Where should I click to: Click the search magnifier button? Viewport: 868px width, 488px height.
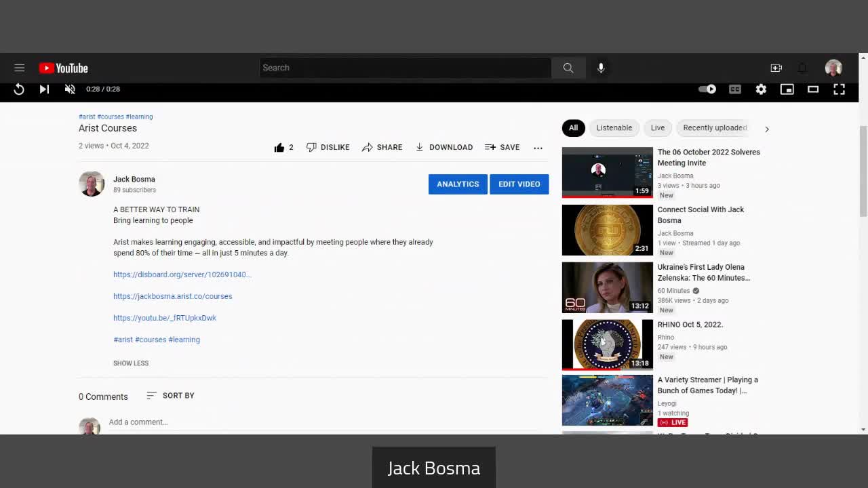tap(568, 68)
